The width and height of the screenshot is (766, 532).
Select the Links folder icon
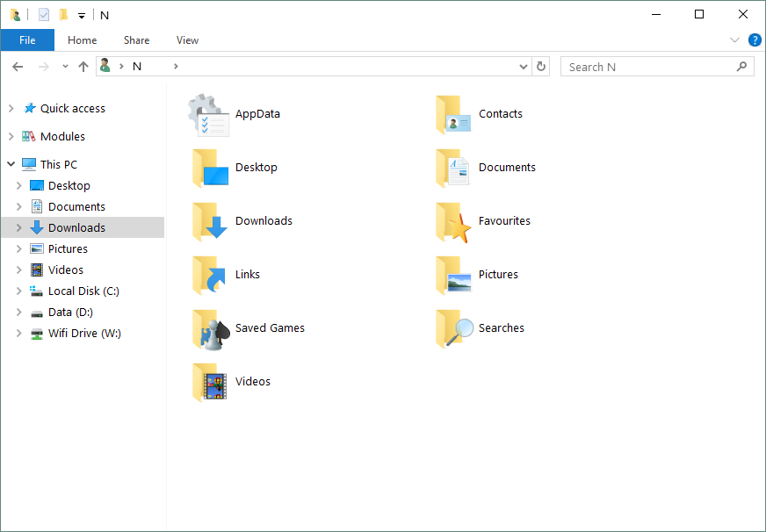(209, 276)
